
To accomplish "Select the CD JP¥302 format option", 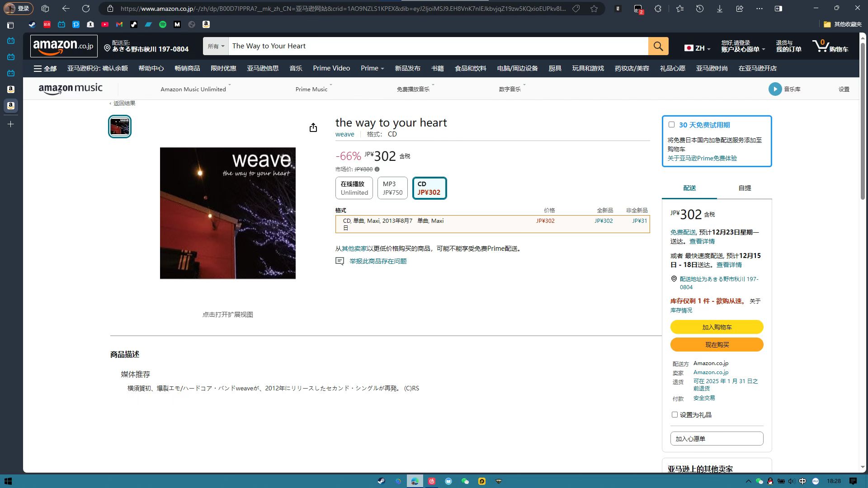I will (429, 188).
